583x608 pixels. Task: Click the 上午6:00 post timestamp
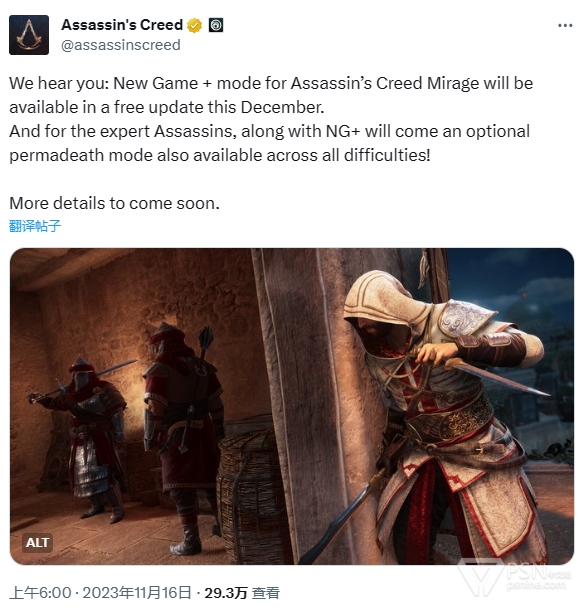pyautogui.click(x=40, y=593)
